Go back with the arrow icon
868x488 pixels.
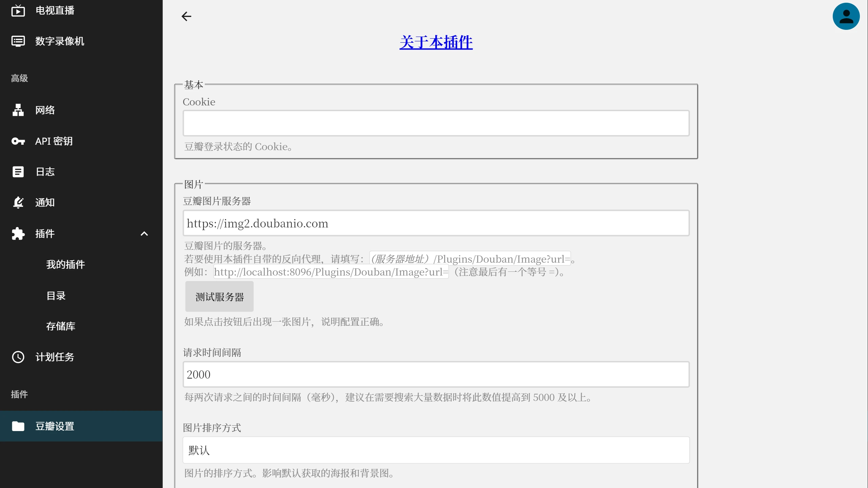186,16
